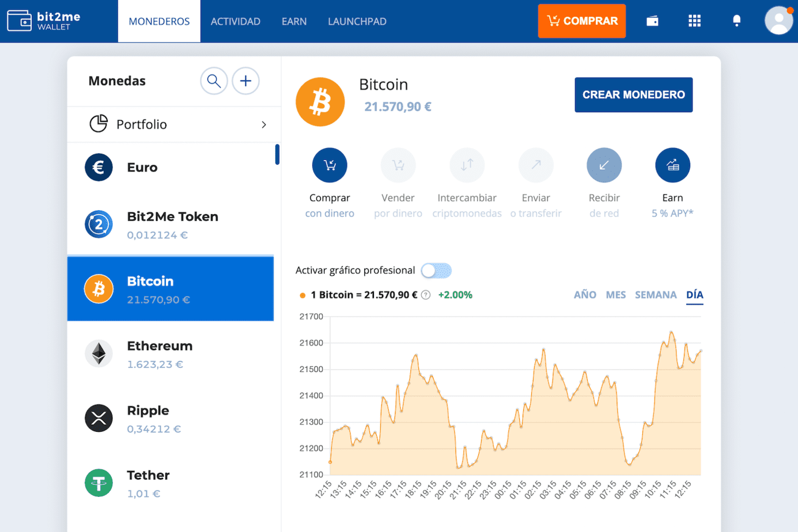Click Intercambiar criptomonedas icon
Image resolution: width=798 pixels, height=532 pixels.
[x=467, y=165]
